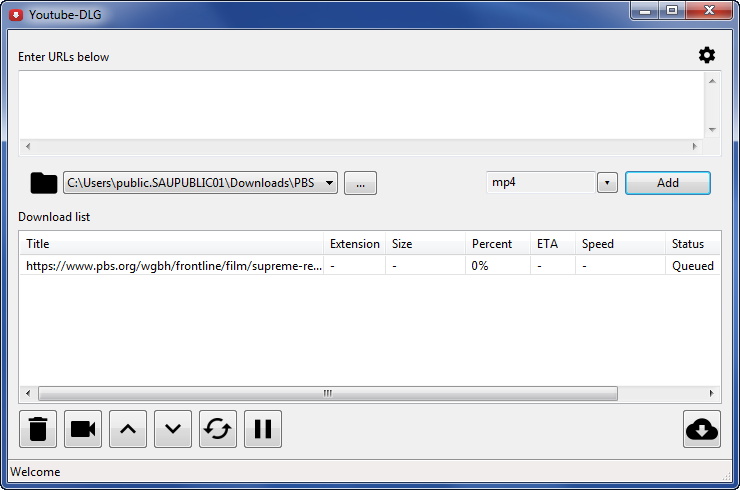Pause download with pause icon

(263, 429)
